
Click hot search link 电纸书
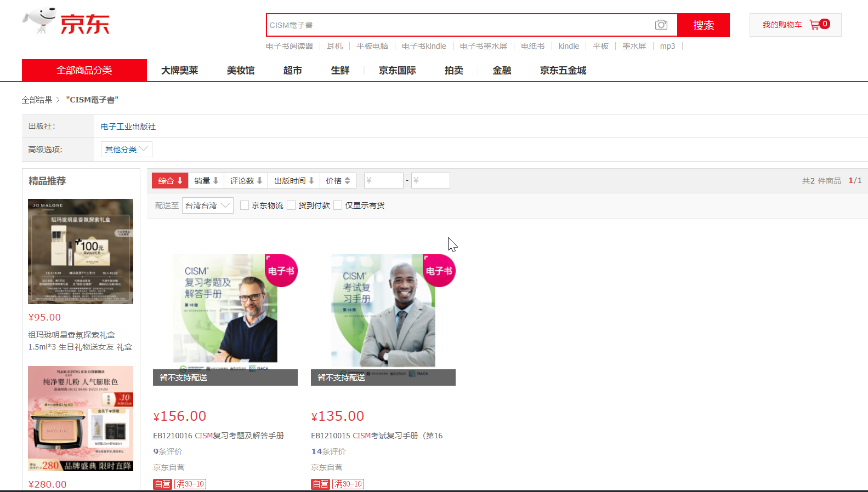click(x=533, y=46)
